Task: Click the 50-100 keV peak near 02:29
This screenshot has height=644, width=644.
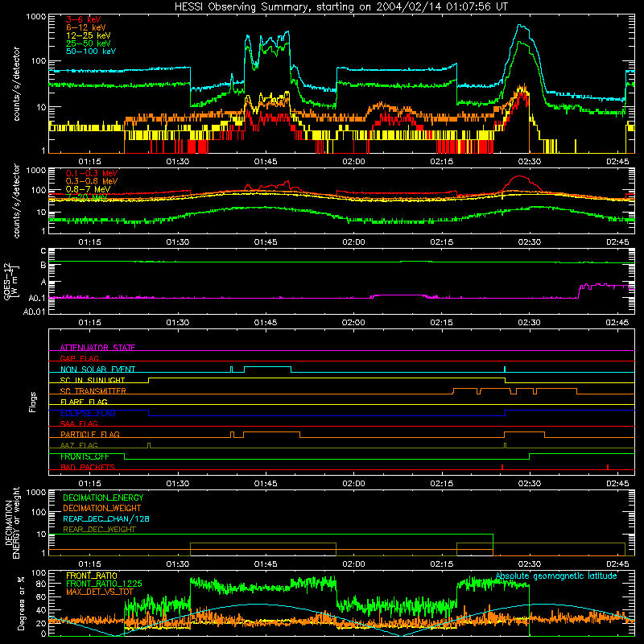Action: coord(521,26)
